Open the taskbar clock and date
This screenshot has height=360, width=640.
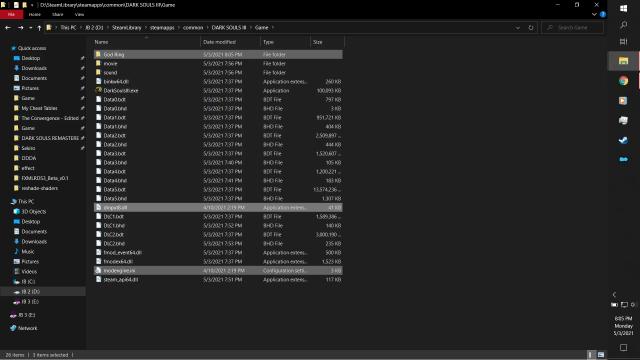(x=623, y=326)
